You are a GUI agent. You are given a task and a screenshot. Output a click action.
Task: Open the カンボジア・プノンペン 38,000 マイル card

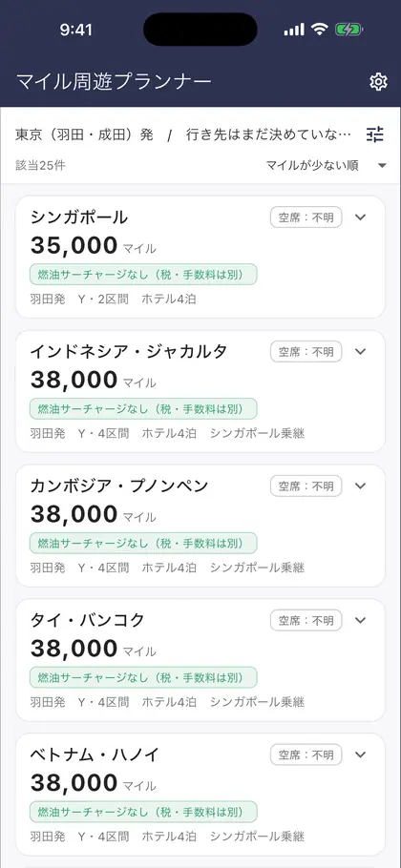tap(200, 526)
